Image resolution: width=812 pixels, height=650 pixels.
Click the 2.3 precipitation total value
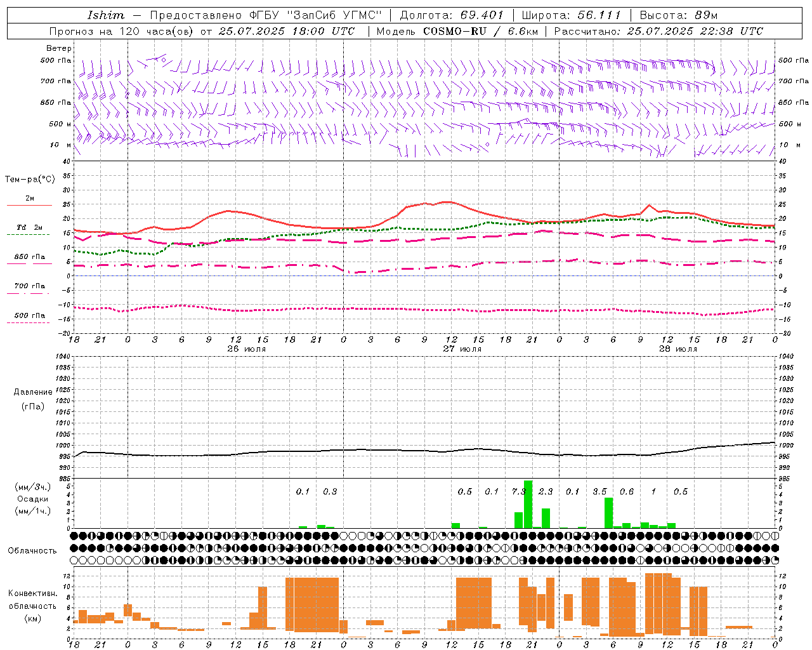546,491
